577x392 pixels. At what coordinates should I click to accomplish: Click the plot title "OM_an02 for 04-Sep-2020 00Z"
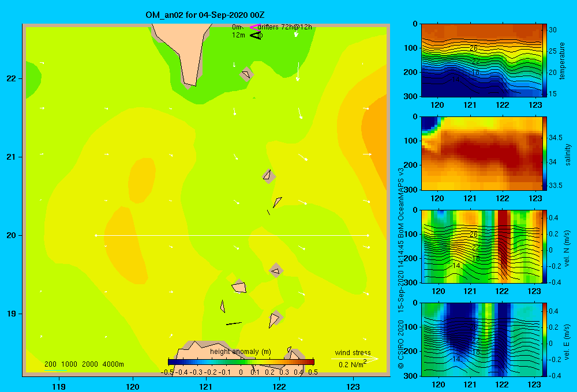pos(205,15)
